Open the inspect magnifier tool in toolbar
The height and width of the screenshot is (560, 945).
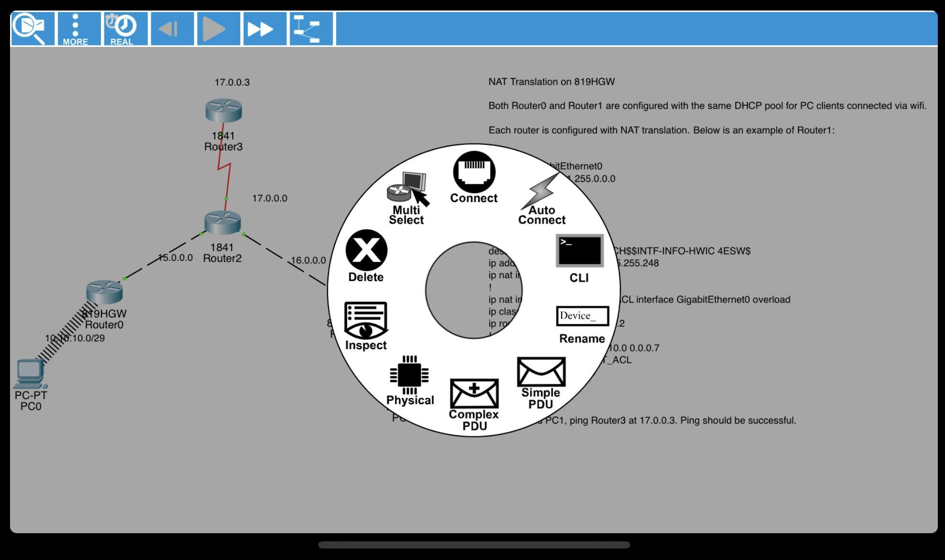click(33, 29)
